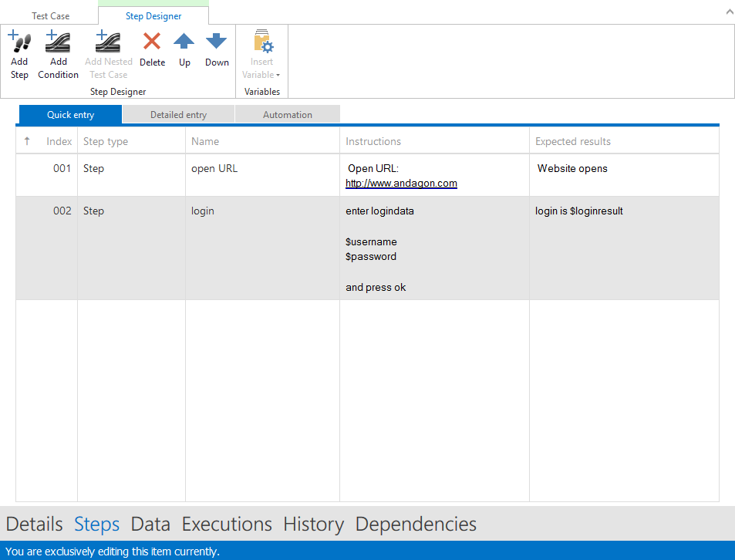This screenshot has width=735, height=560.
Task: Go to the Details section
Action: click(x=34, y=525)
